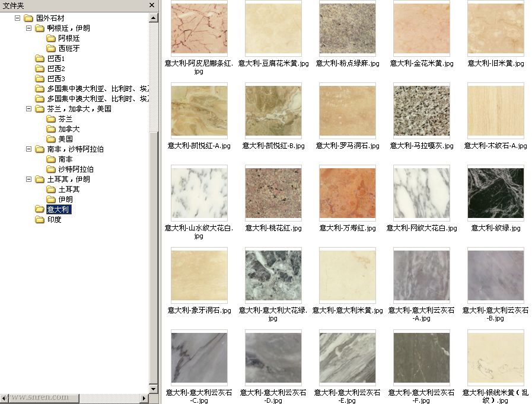Collapse the 土耳其，伊朗 folder node
The height and width of the screenshot is (404, 532).
point(28,179)
